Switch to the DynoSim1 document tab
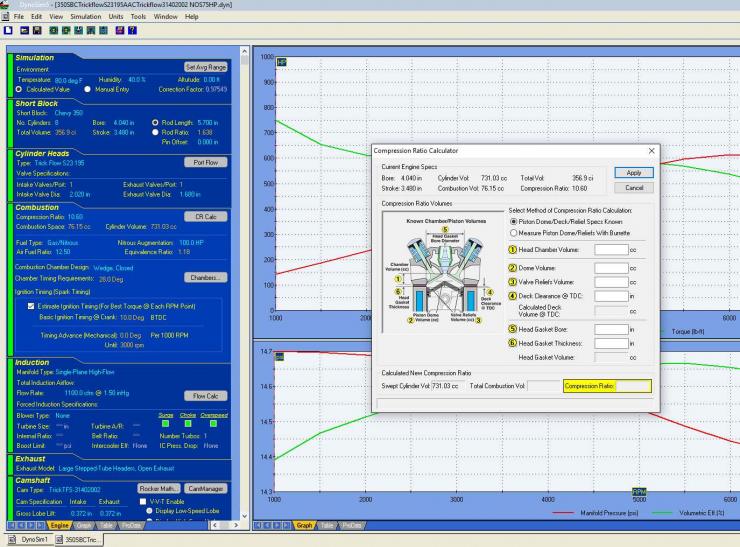The height and width of the screenshot is (547, 740). [29, 539]
